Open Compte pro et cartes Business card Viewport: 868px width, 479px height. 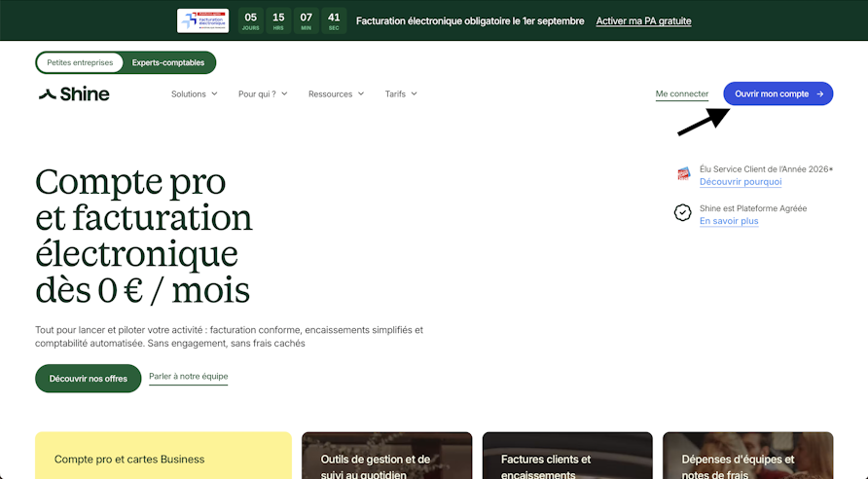pyautogui.click(x=163, y=456)
